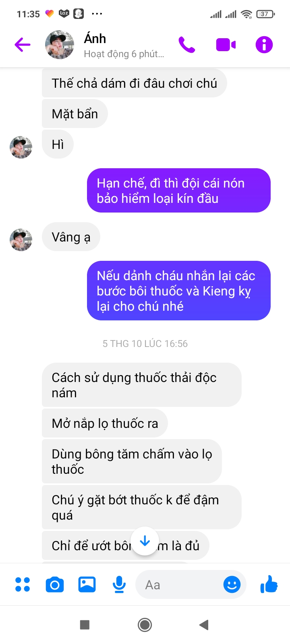Viewport: 290px width, 644px height.
Task: Open the photo gallery picker
Action: tap(87, 584)
